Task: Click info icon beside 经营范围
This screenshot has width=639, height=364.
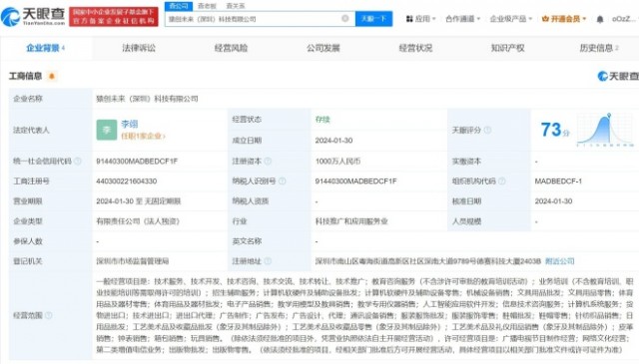Action: [49, 315]
